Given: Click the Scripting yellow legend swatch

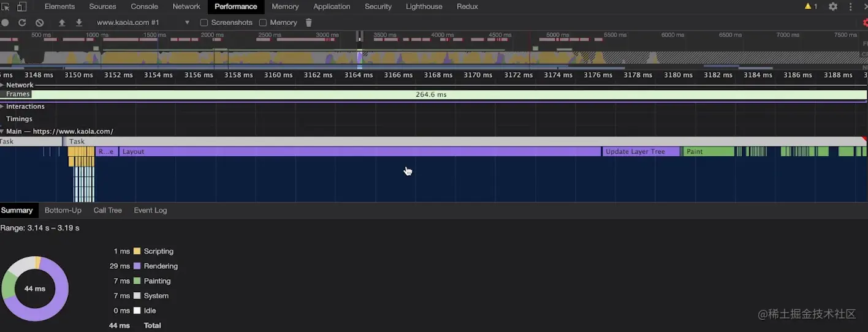Looking at the screenshot, I should point(137,251).
